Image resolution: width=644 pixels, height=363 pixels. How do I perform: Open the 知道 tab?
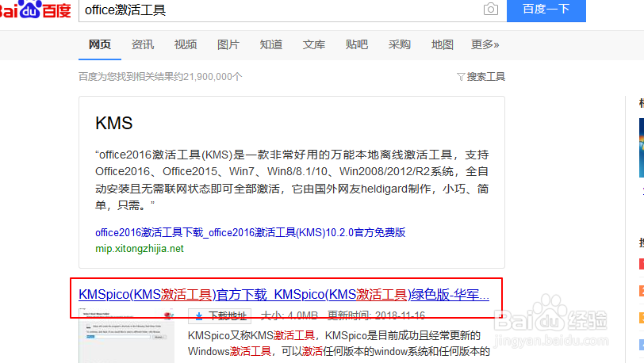coord(271,44)
